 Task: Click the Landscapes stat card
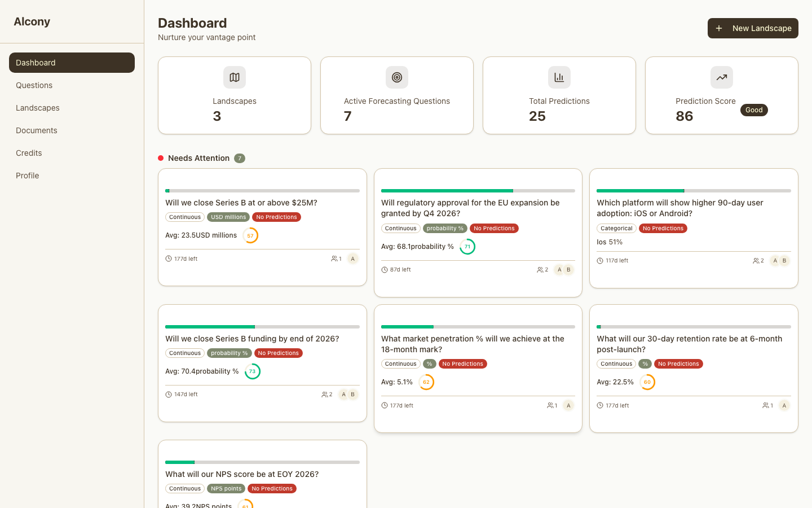(235, 95)
